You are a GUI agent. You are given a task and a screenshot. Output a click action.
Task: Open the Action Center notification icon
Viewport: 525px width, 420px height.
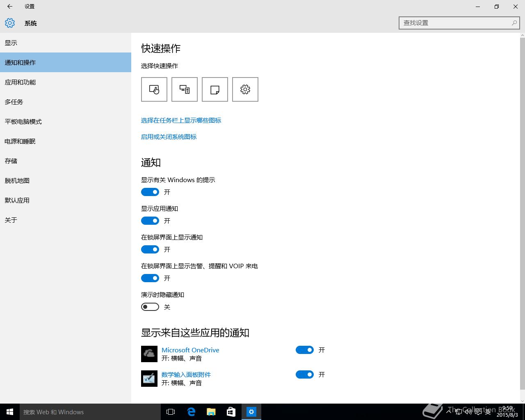[478, 412]
